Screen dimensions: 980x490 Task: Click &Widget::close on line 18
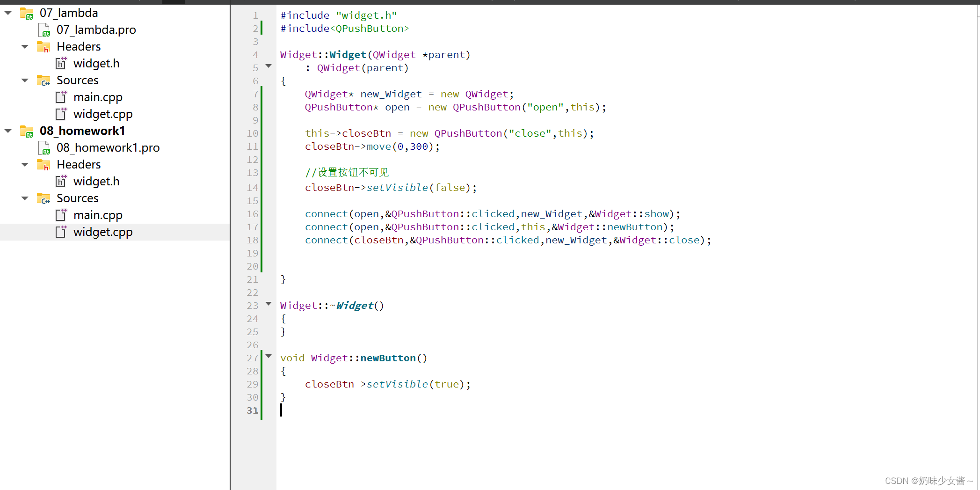tap(656, 240)
